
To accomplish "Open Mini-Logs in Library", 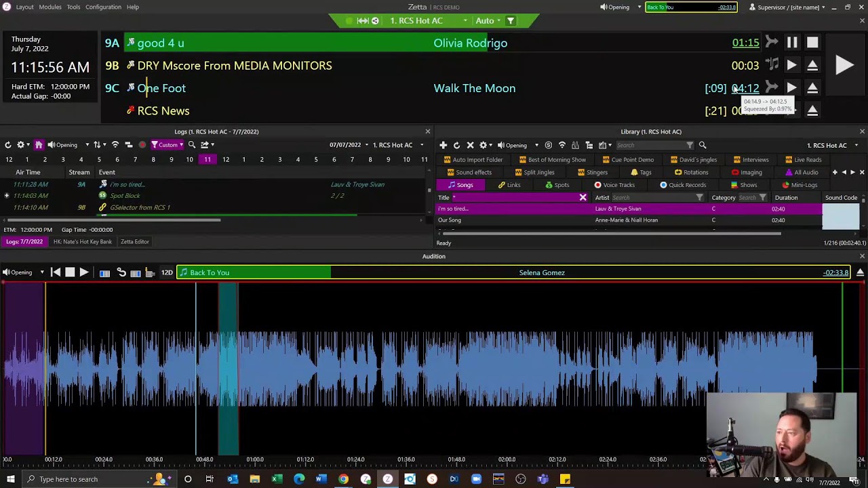I will [x=800, y=185].
